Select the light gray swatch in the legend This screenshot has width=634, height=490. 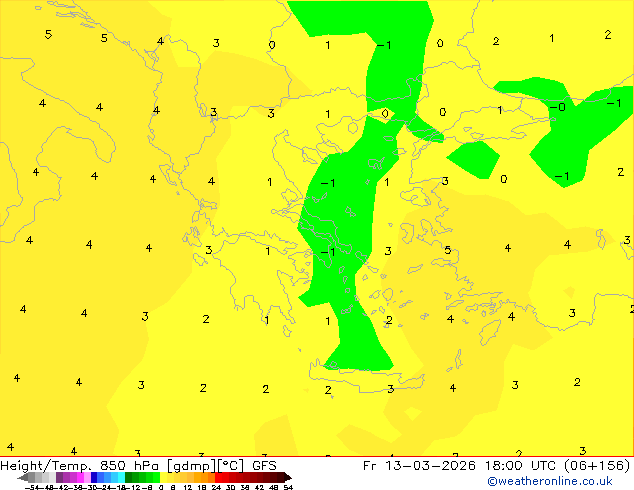click(x=52, y=477)
